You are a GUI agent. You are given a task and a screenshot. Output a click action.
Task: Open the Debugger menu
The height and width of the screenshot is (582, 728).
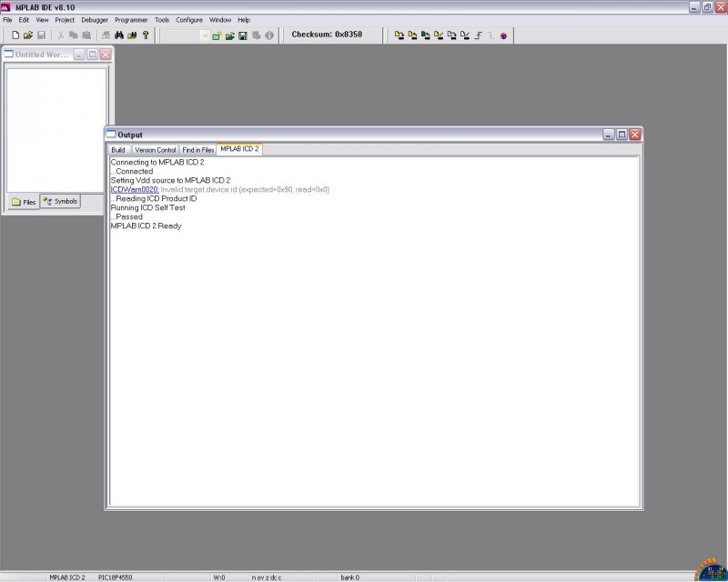pos(95,20)
